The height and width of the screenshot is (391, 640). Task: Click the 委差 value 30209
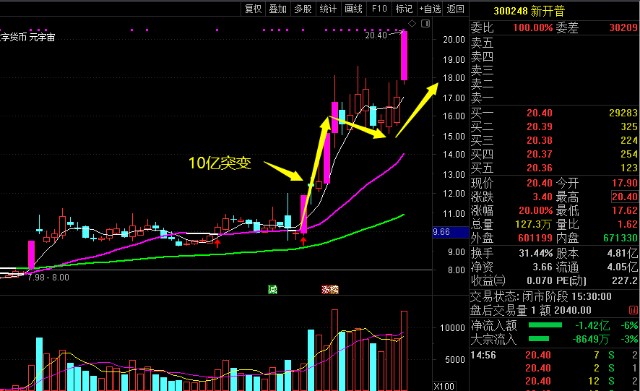(x=623, y=28)
